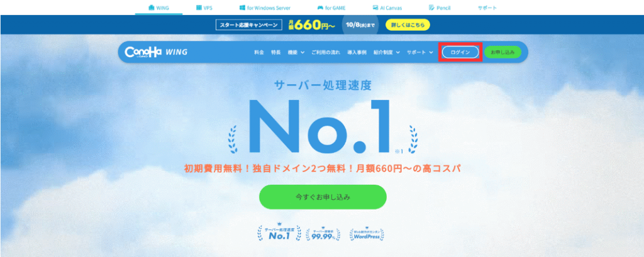Click the green 今すぐお申し込み button

[x=323, y=197]
